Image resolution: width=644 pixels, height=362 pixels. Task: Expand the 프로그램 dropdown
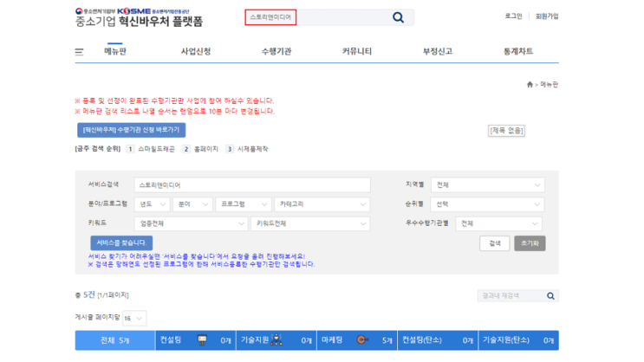pyautogui.click(x=244, y=204)
